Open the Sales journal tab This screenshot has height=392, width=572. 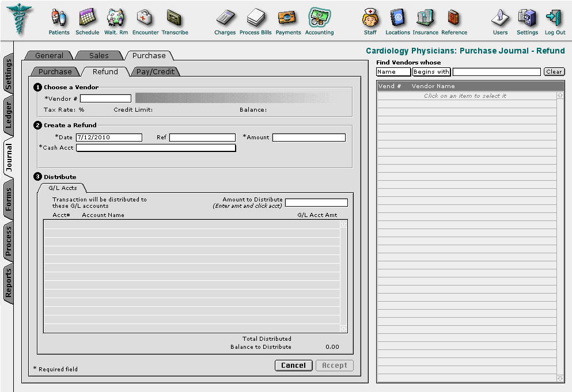click(x=99, y=55)
